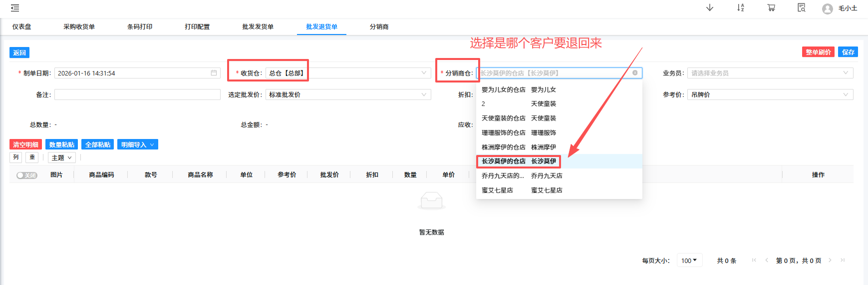Image resolution: width=868 pixels, height=285 pixels.
Task: Click the A-Z sort icon in header
Action: click(741, 7)
